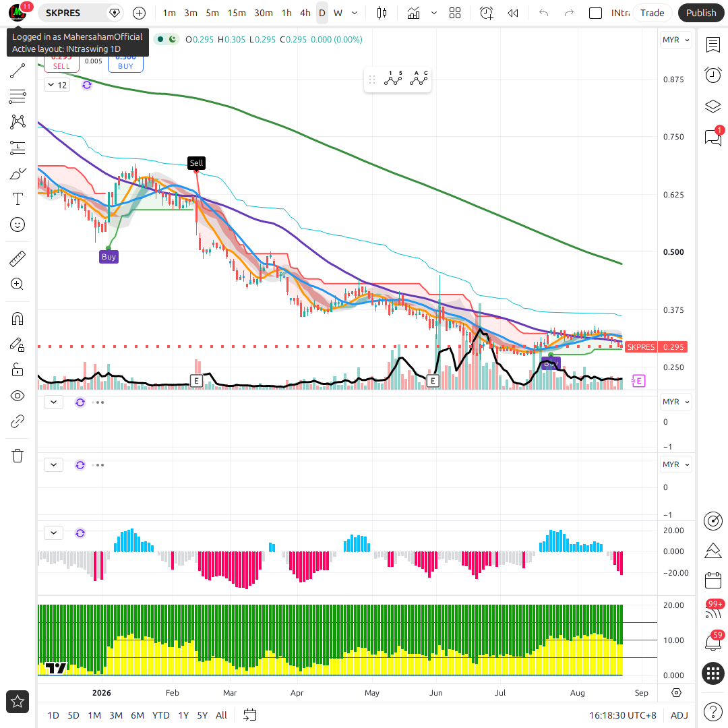Toggle fullscreen layout square checkbox
This screenshot has height=728, width=728.
[x=595, y=13]
